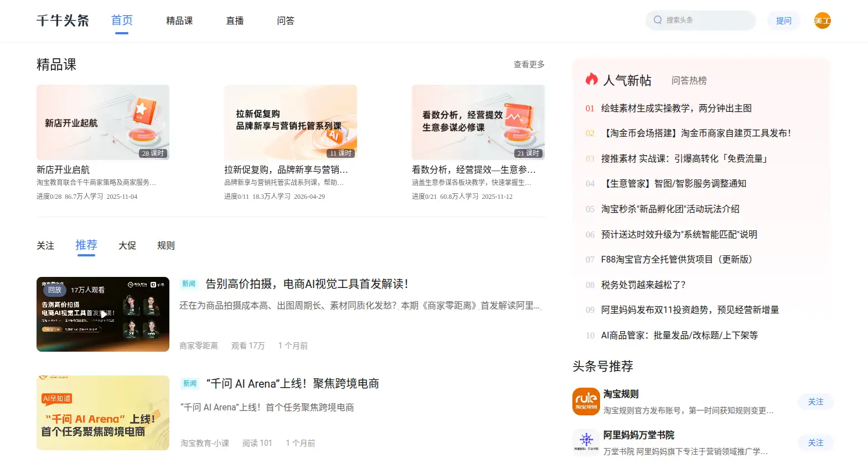Open hot post 预计送达时效升级
Viewport: 868px width, 463px height.
tap(679, 234)
